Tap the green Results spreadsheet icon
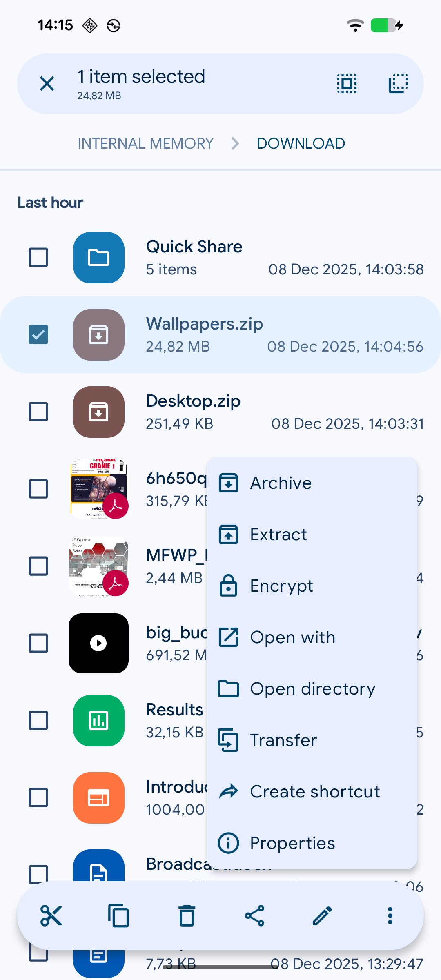441x980 pixels. (x=98, y=720)
